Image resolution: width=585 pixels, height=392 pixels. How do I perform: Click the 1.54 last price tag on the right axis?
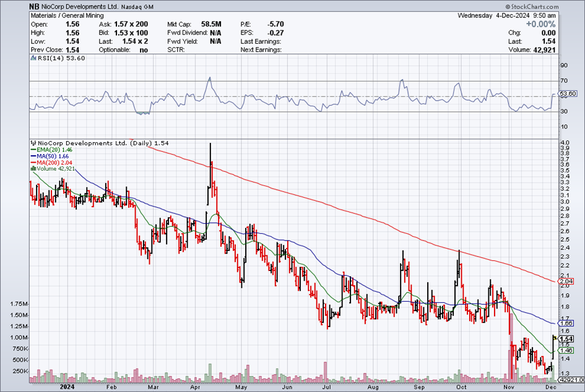coord(566,339)
